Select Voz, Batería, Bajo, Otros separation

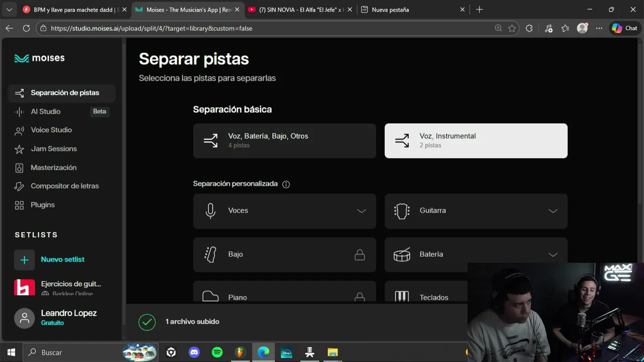pos(284,141)
